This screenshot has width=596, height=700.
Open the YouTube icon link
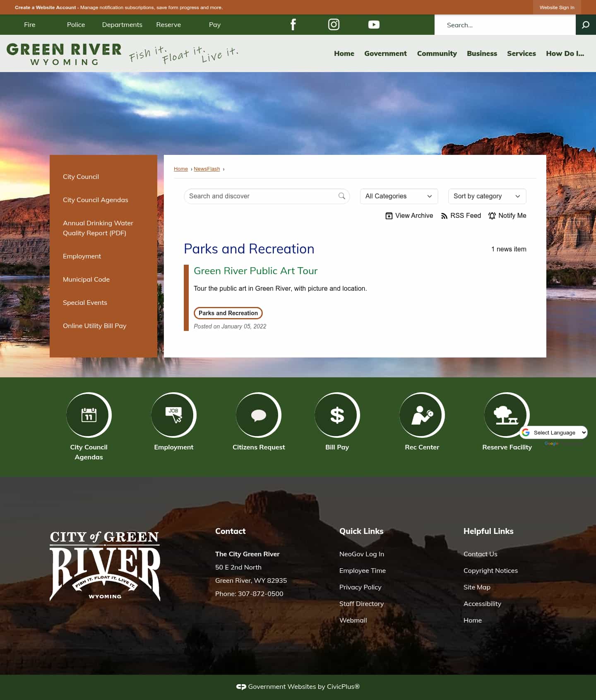(374, 25)
